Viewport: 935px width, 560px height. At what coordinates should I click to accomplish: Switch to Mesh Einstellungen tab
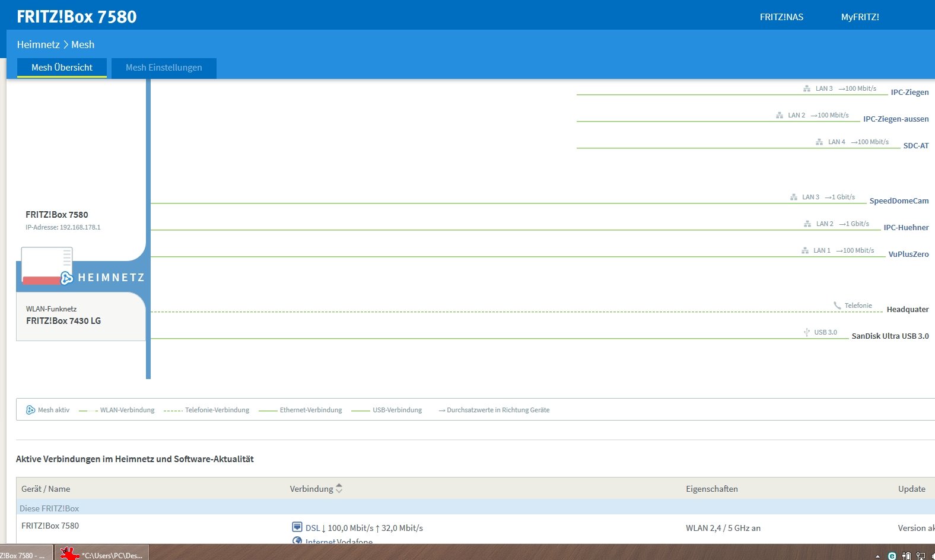pyautogui.click(x=164, y=68)
